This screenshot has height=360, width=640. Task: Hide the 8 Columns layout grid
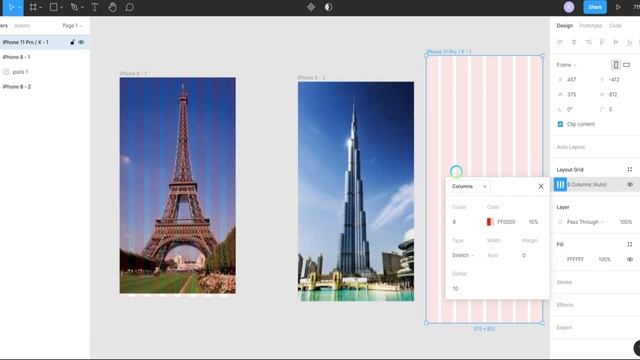tap(630, 184)
